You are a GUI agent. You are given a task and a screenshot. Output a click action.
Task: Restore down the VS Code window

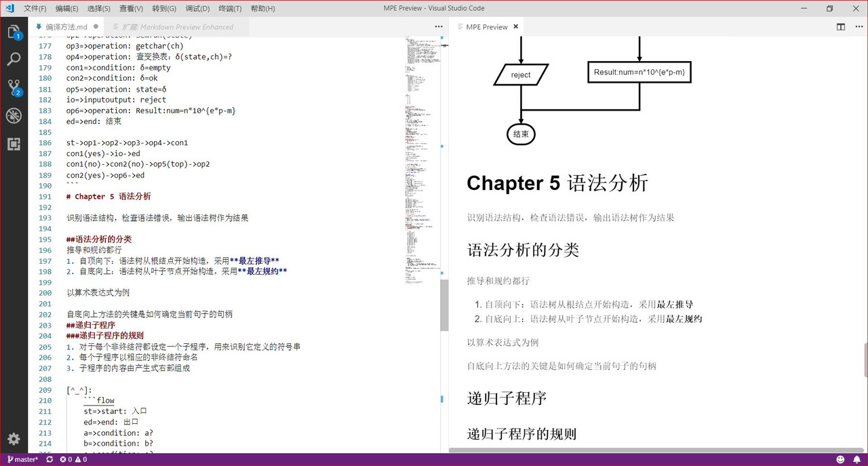click(829, 8)
